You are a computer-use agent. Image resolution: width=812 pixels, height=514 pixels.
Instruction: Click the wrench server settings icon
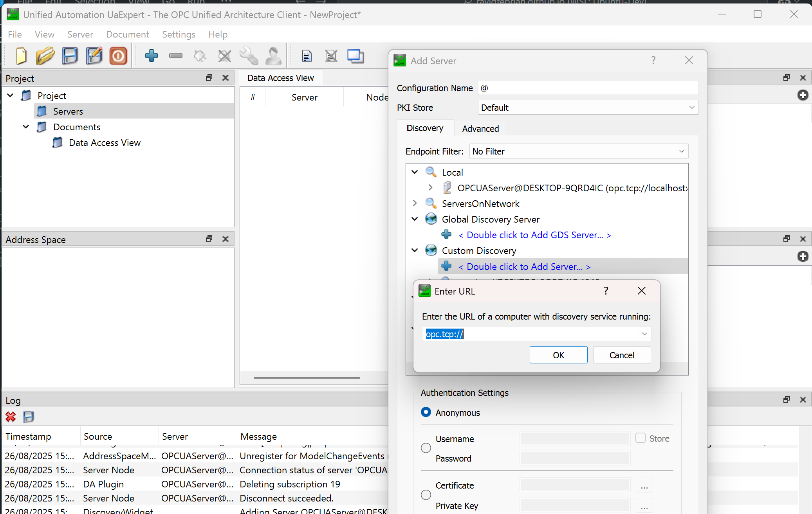pyautogui.click(x=249, y=56)
